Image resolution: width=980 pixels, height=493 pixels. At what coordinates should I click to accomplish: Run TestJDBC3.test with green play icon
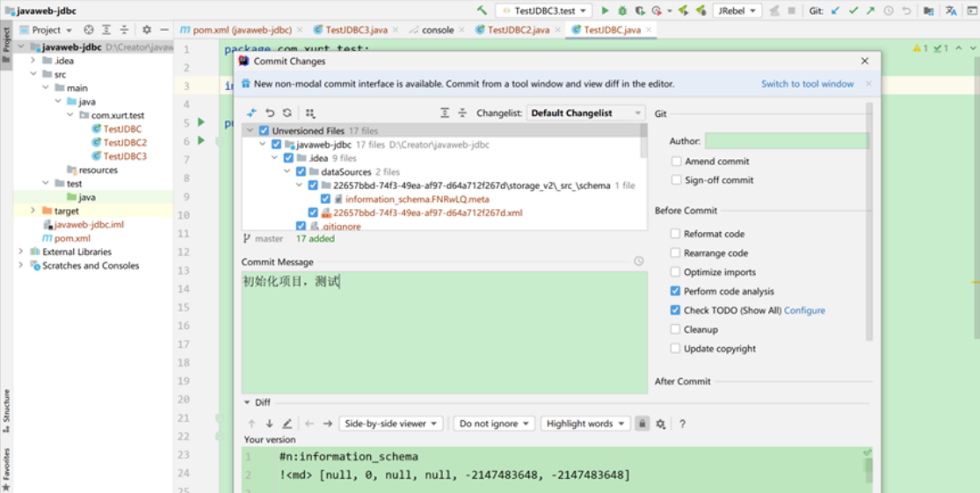(x=605, y=11)
